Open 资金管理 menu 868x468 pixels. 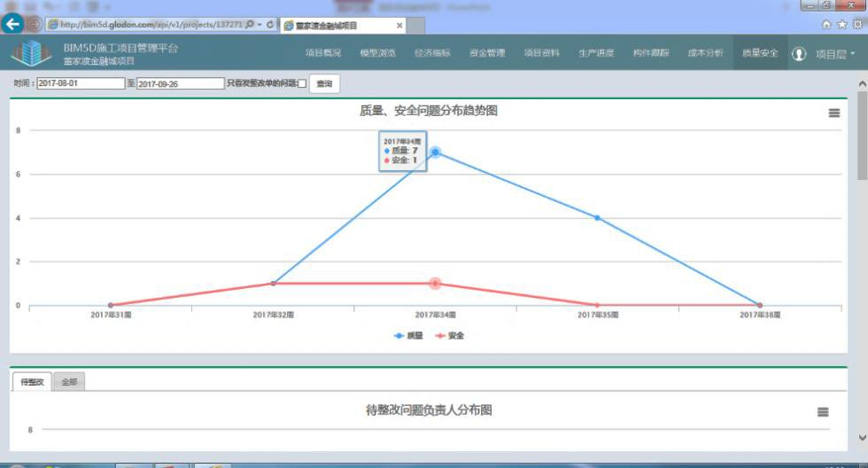[x=487, y=52]
